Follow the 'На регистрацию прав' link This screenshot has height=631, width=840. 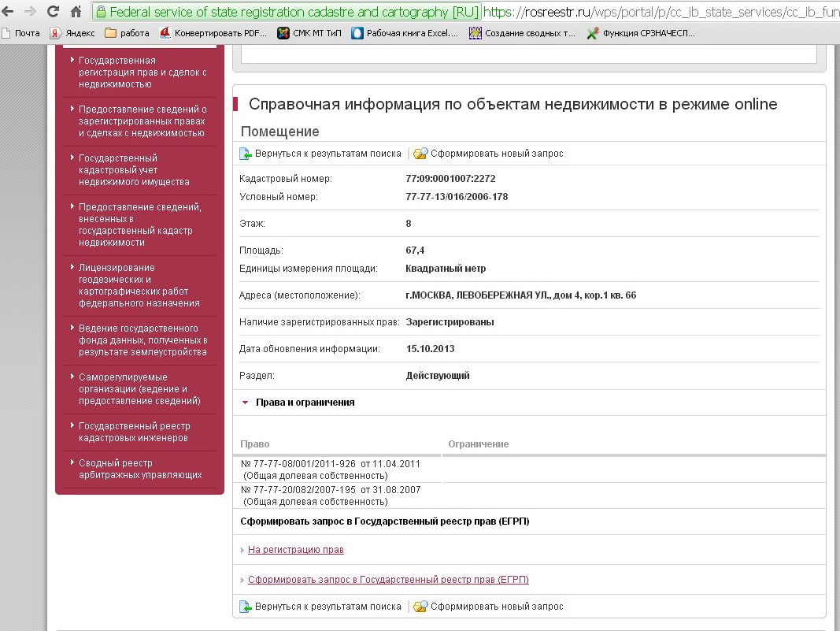(x=295, y=550)
